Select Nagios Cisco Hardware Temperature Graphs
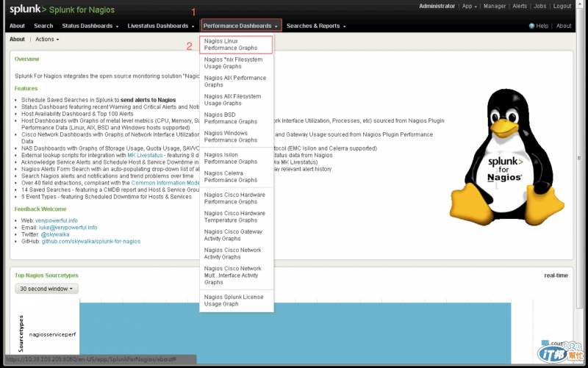588x368 pixels. click(237, 217)
